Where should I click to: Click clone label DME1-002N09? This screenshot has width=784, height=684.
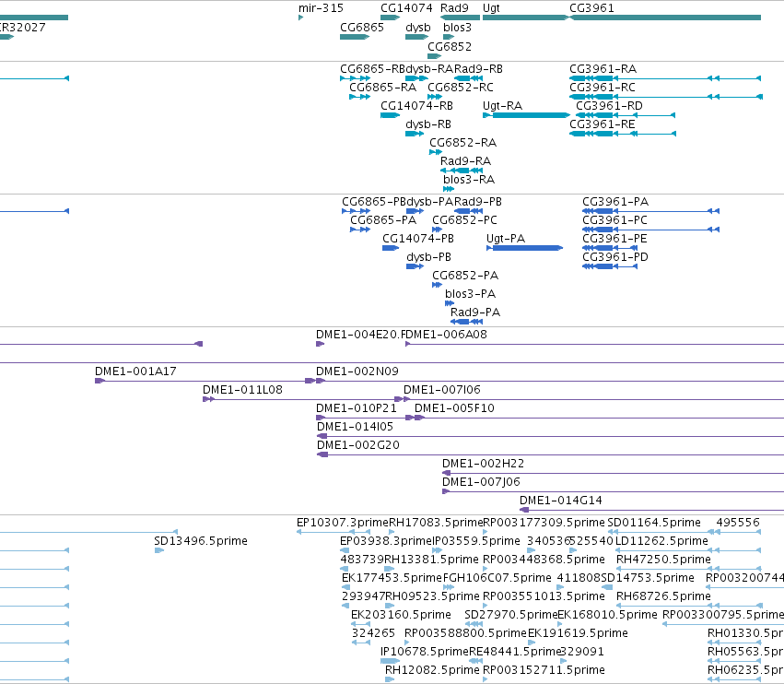coord(357,371)
